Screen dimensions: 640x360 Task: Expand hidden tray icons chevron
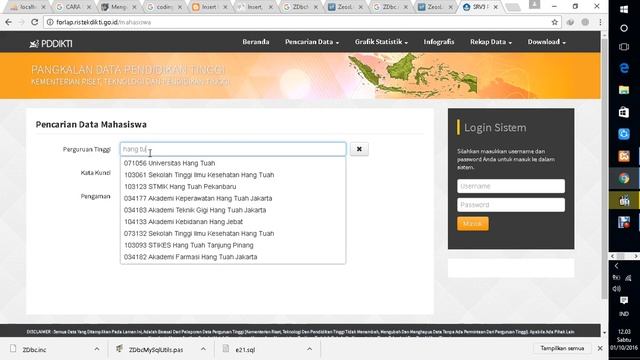click(x=616, y=266)
